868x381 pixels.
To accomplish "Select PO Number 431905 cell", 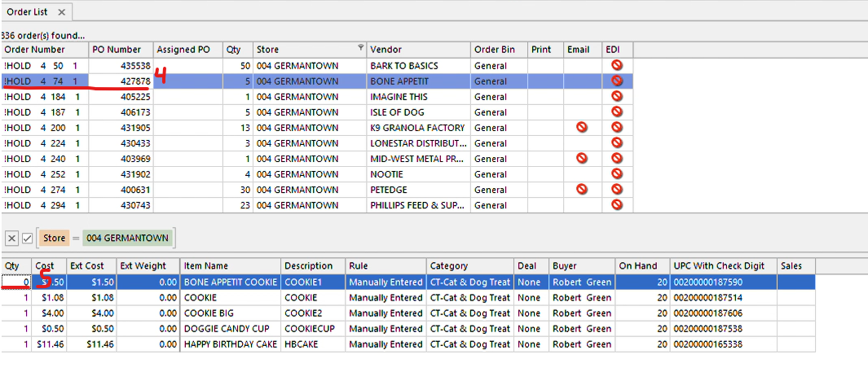I will [121, 127].
